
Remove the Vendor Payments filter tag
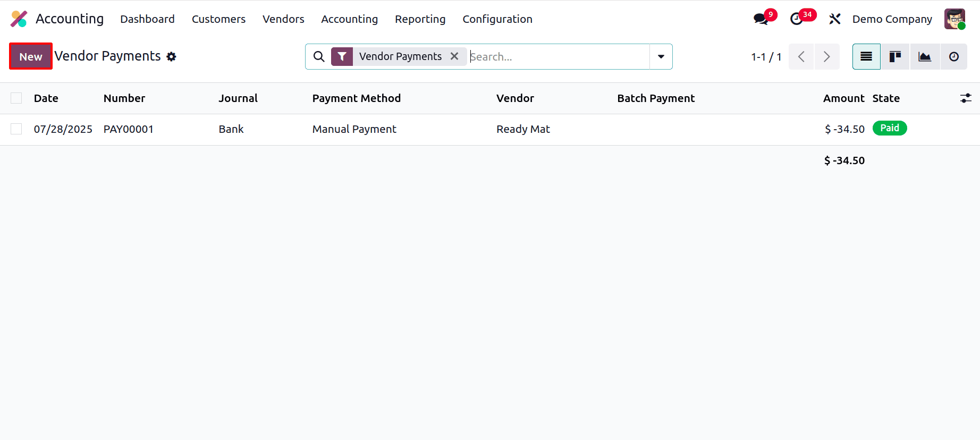[454, 56]
